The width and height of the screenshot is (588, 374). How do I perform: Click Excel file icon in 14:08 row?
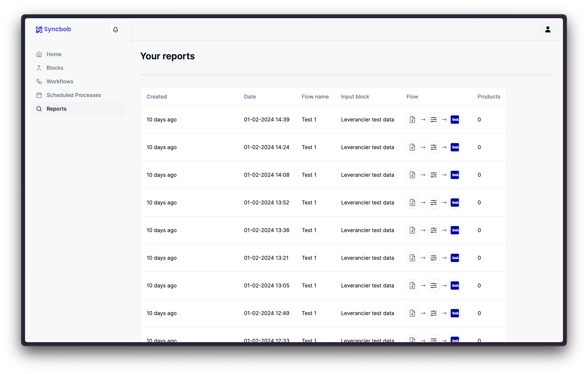coord(412,175)
